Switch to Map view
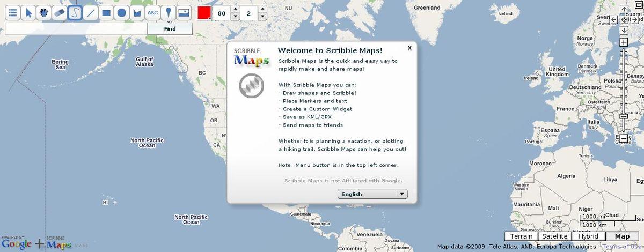The image size is (644, 252). point(623,236)
